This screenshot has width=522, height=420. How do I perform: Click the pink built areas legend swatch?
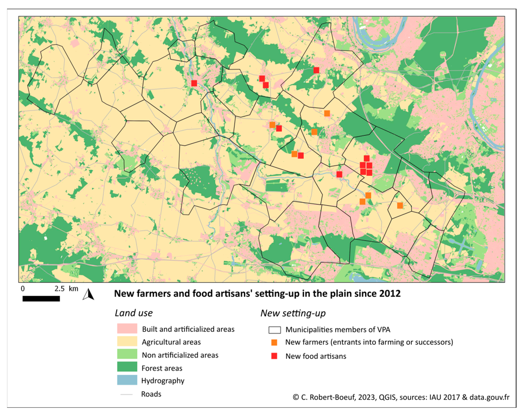(127, 329)
